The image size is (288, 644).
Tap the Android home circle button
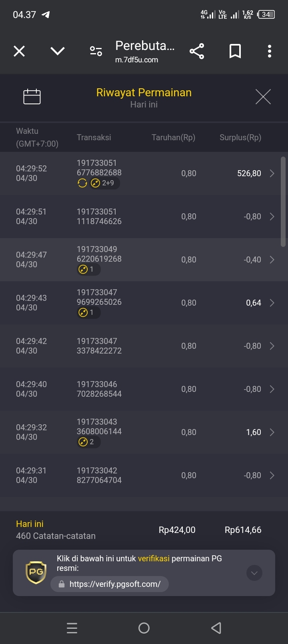pos(144,628)
